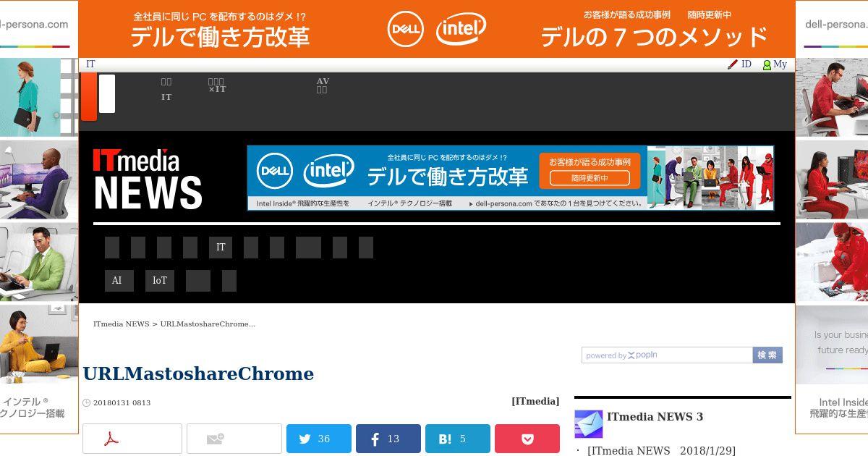868x456 pixels.
Task: Open the PDF export button
Action: click(132, 439)
